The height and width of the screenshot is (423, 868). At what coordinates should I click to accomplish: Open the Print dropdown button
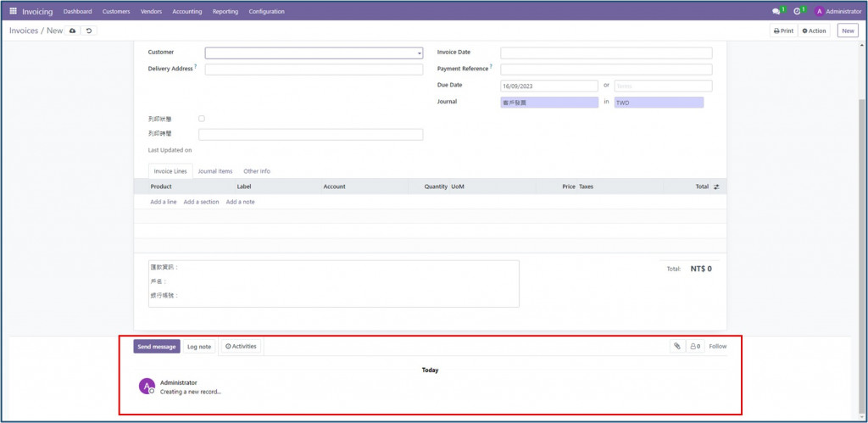783,31
